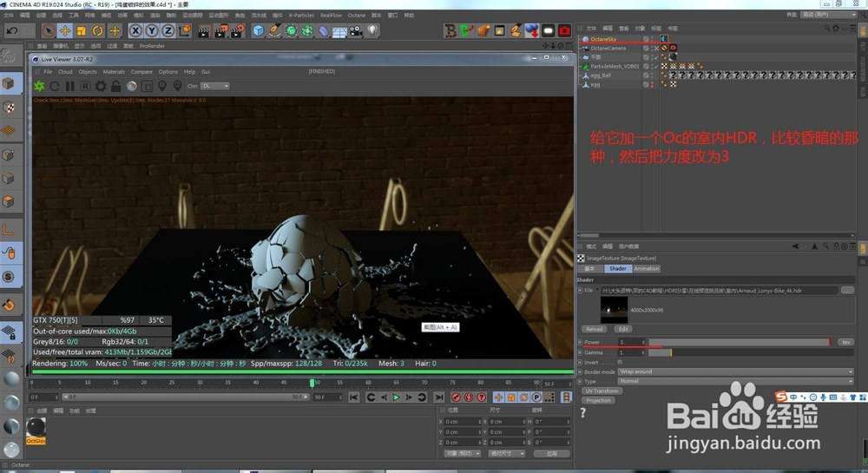Open the X-Particles menu
The image size is (868, 473).
click(x=301, y=16)
